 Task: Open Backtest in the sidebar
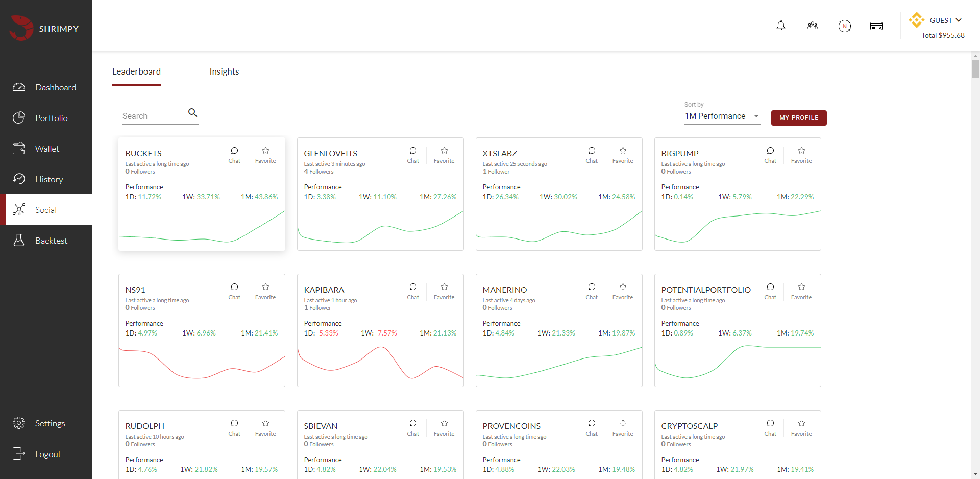coord(51,241)
